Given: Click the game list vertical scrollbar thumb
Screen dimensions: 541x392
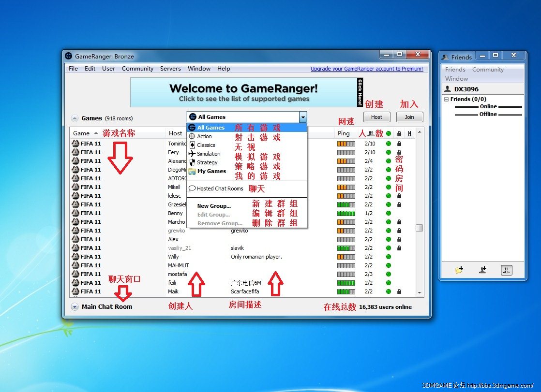Looking at the screenshot, I should pos(419,228).
